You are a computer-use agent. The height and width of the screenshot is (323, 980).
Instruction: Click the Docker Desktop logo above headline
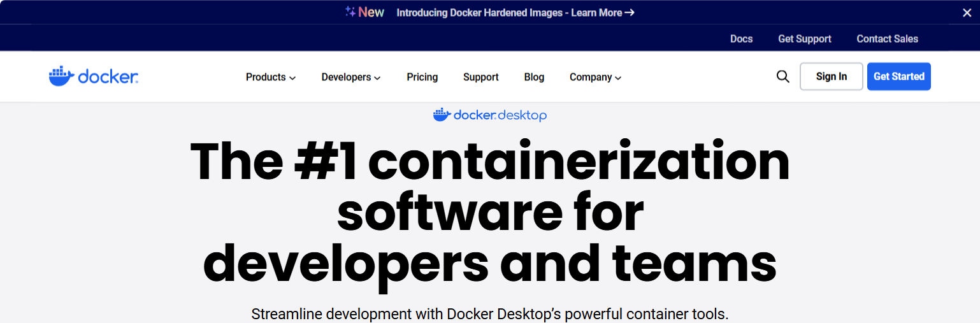click(490, 115)
